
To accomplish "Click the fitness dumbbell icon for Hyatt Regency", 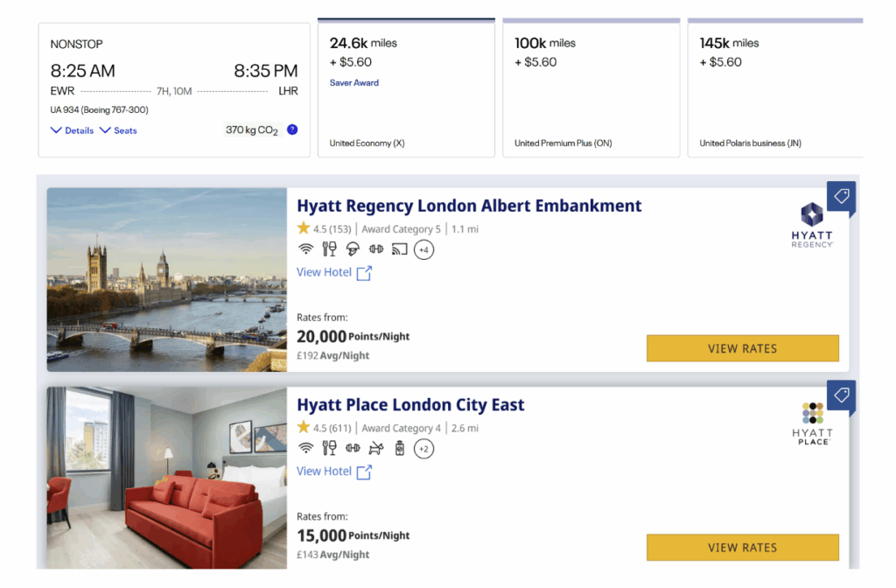I will 376,249.
